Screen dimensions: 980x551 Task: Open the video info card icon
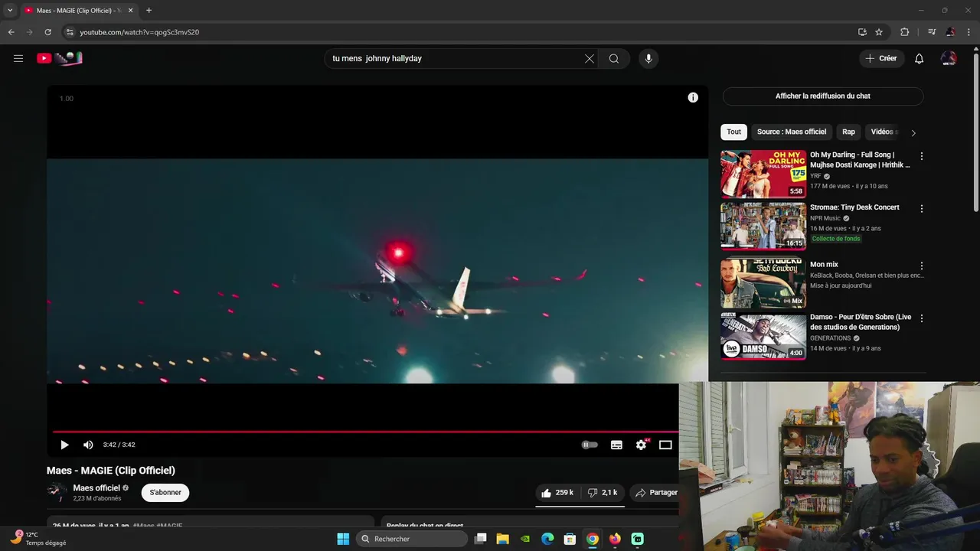pyautogui.click(x=693, y=97)
